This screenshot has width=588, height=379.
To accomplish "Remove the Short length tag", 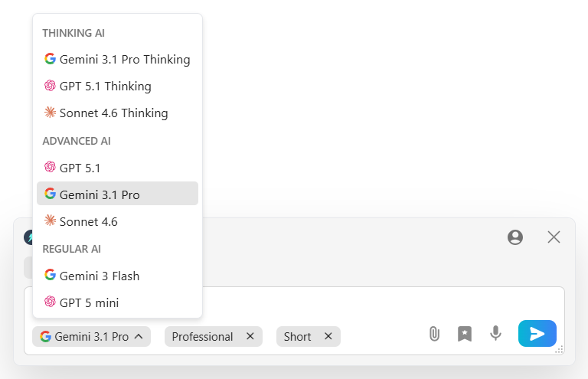I will point(328,336).
